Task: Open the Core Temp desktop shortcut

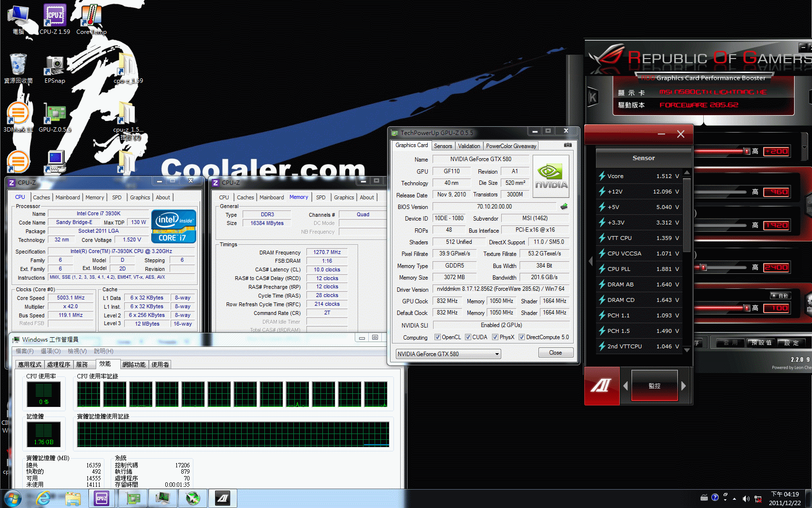Action: [x=91, y=19]
